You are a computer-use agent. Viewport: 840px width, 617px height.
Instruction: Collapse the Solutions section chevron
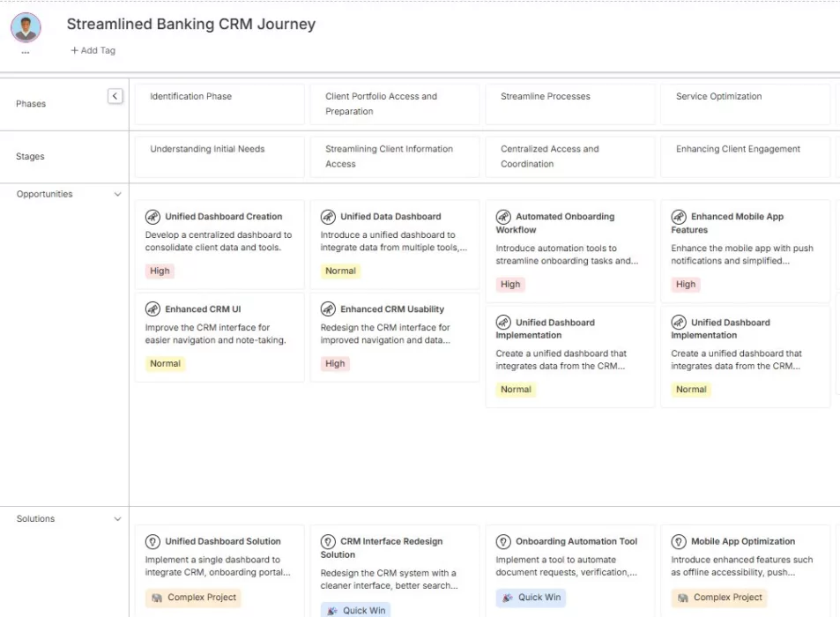coord(117,518)
